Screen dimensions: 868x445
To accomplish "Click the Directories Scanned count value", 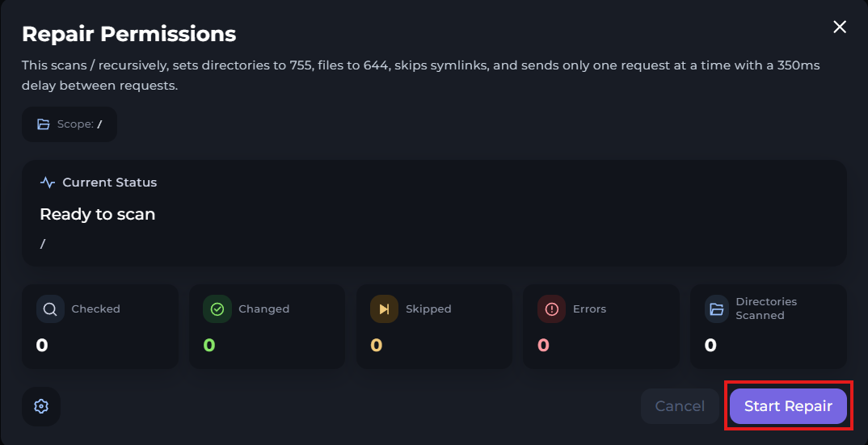I will pos(710,346).
